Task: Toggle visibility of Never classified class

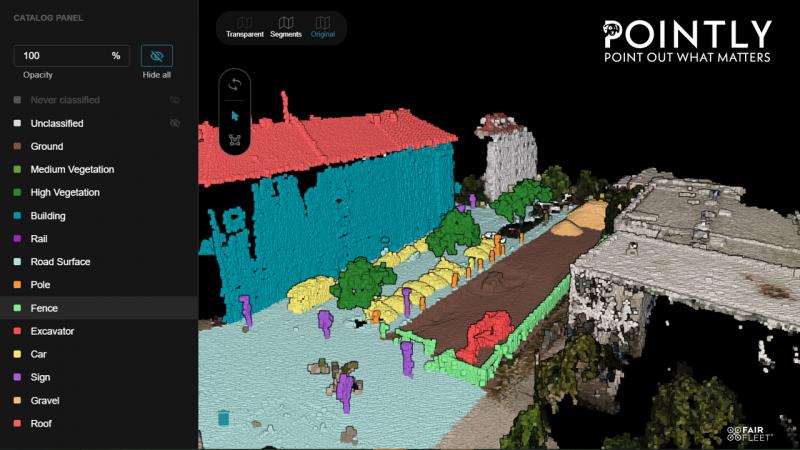Action: coord(174,100)
